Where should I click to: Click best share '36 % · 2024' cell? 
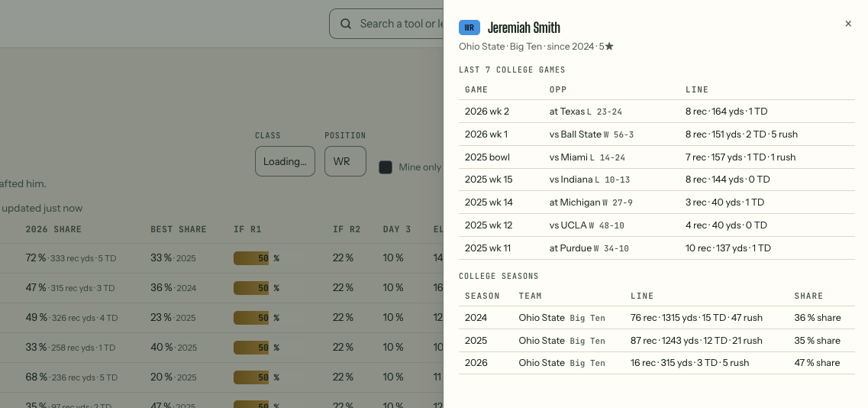173,288
